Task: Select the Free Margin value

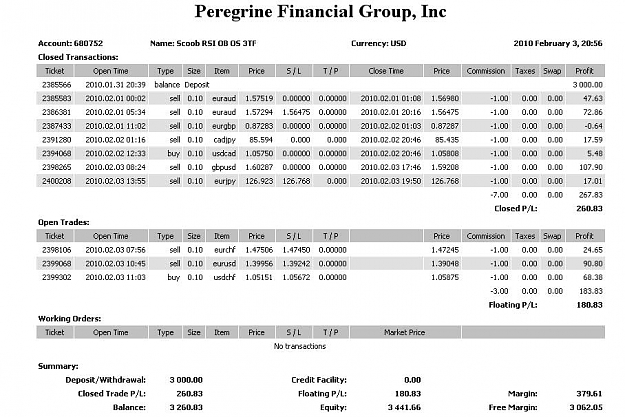Action: click(586, 407)
